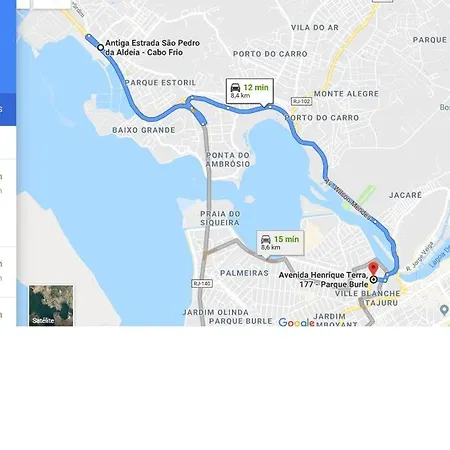The height and width of the screenshot is (450, 450).
Task: Click the orange waypoint marker on the blue route
Action: [193, 110]
